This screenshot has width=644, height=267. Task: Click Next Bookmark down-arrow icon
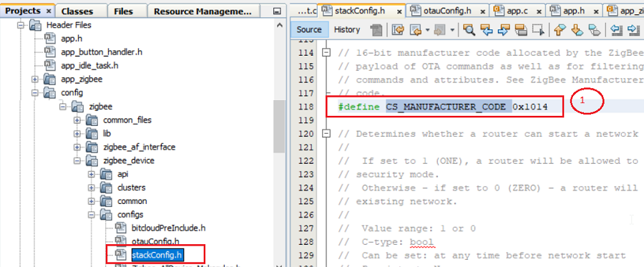pos(577,29)
